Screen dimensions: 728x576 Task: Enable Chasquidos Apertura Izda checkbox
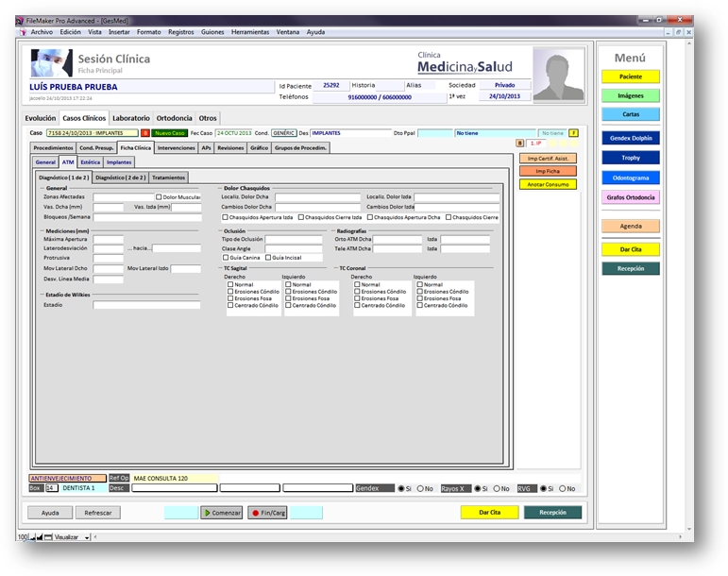point(225,217)
